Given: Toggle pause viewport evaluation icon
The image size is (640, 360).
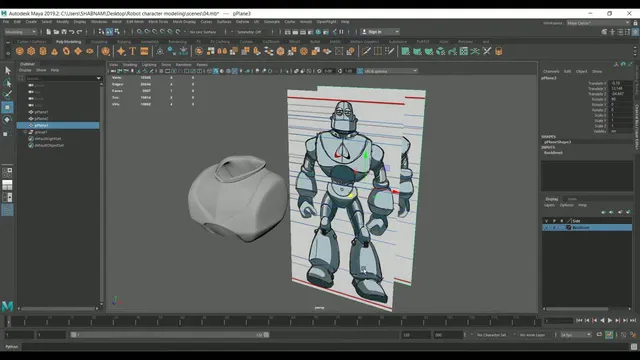Looking at the screenshot, I should click(x=341, y=32).
